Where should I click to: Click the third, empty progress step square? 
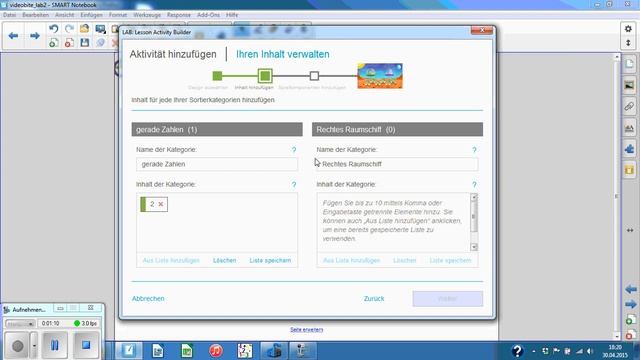pyautogui.click(x=314, y=76)
